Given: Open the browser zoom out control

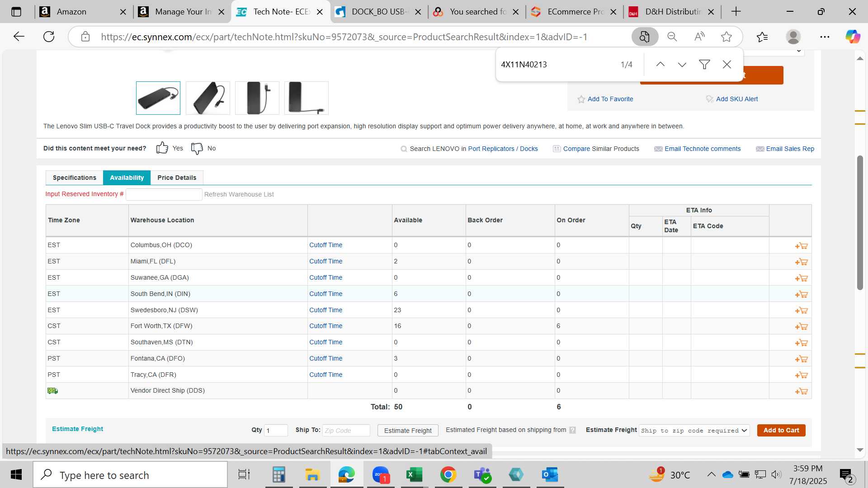Looking at the screenshot, I should coord(672,37).
